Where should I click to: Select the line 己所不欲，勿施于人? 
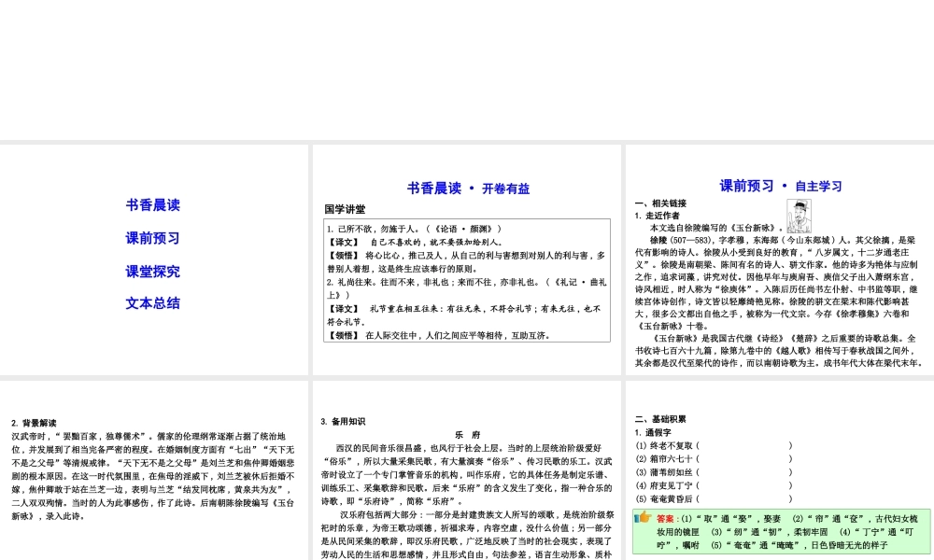pos(414,229)
